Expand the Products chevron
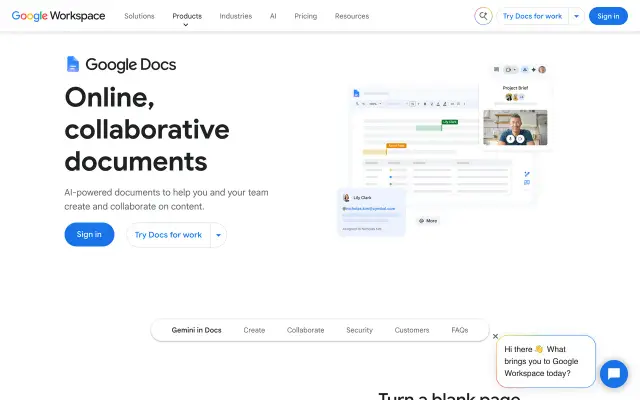 point(186,25)
